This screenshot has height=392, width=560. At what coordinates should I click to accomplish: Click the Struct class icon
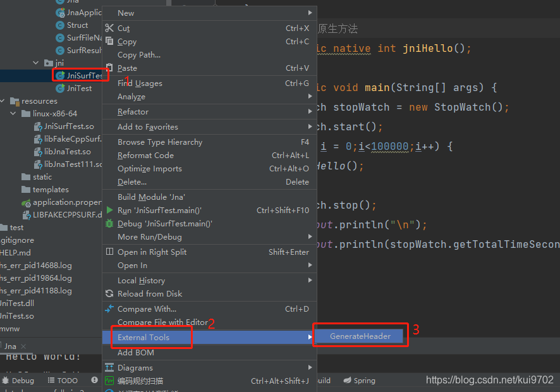(60, 25)
